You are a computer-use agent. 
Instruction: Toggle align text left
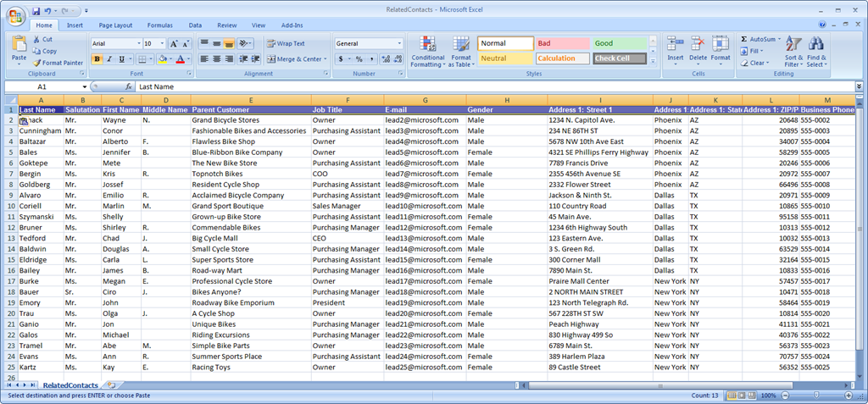204,58
